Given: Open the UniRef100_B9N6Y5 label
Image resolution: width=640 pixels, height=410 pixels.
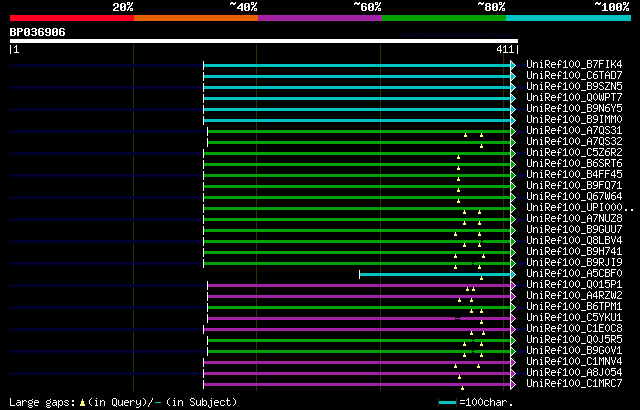Looking at the screenshot, I should click(574, 109).
